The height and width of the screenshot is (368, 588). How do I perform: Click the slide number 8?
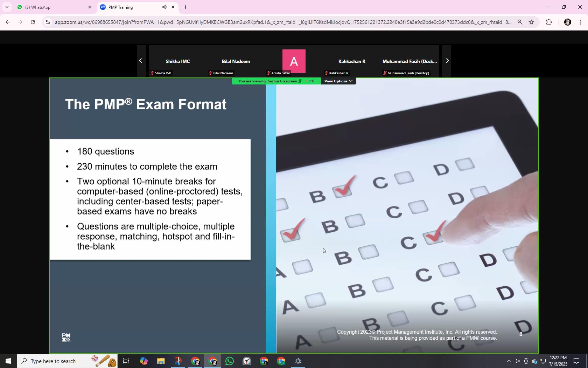521,334
